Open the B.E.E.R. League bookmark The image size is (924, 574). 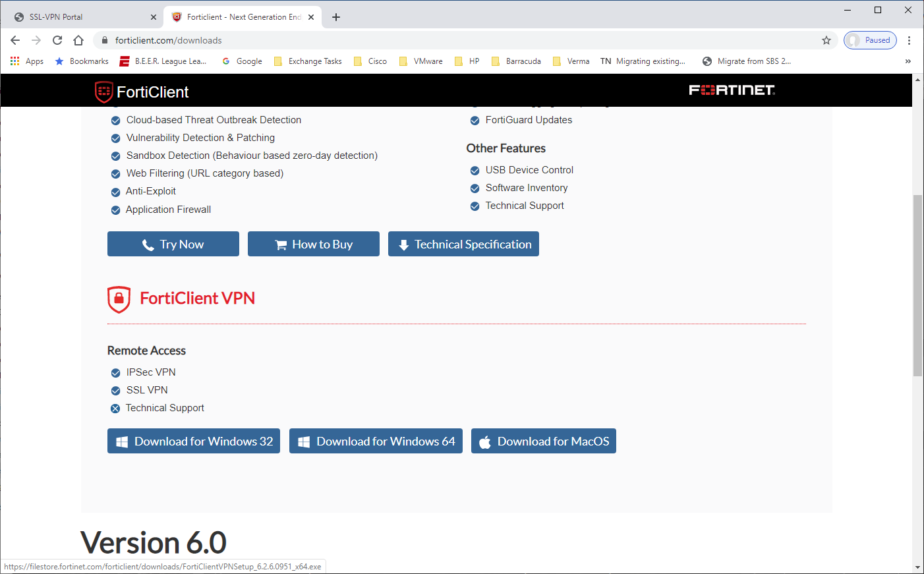(x=163, y=61)
